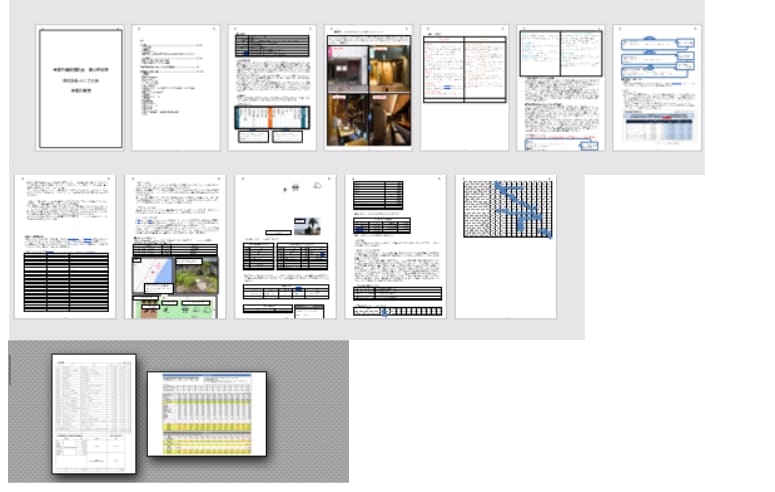This screenshot has width=775, height=492.
Task: Open the page with four interior photos
Action: point(369,88)
